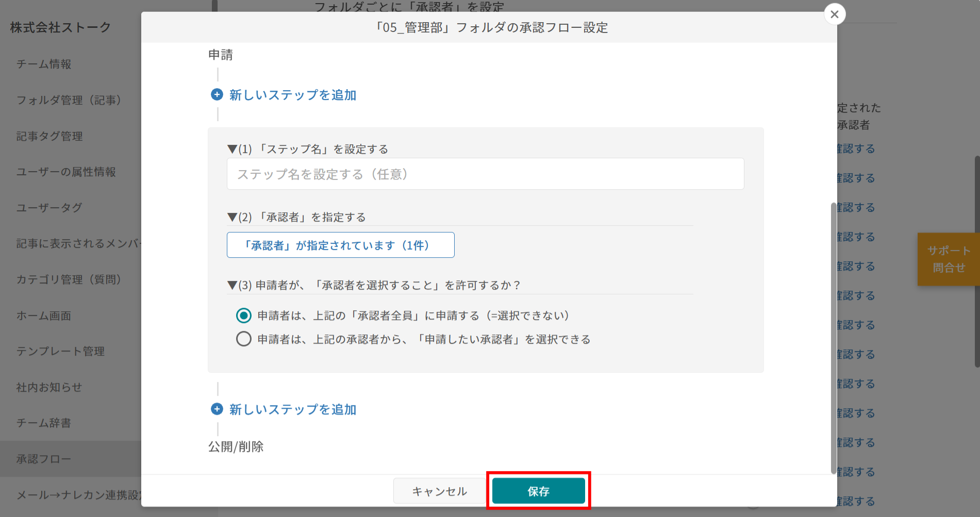The height and width of the screenshot is (517, 980).
Task: Select '申請したい承認者を選択できる' radio option
Action: pos(244,339)
